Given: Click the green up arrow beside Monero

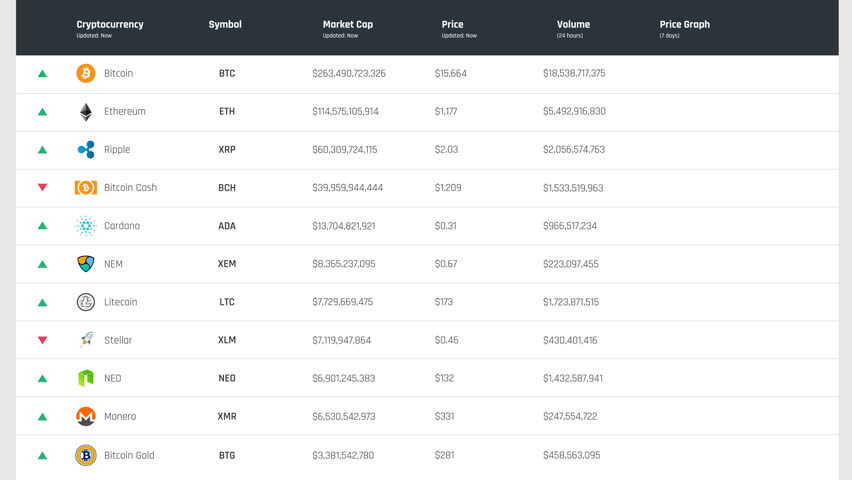Looking at the screenshot, I should pos(42,417).
